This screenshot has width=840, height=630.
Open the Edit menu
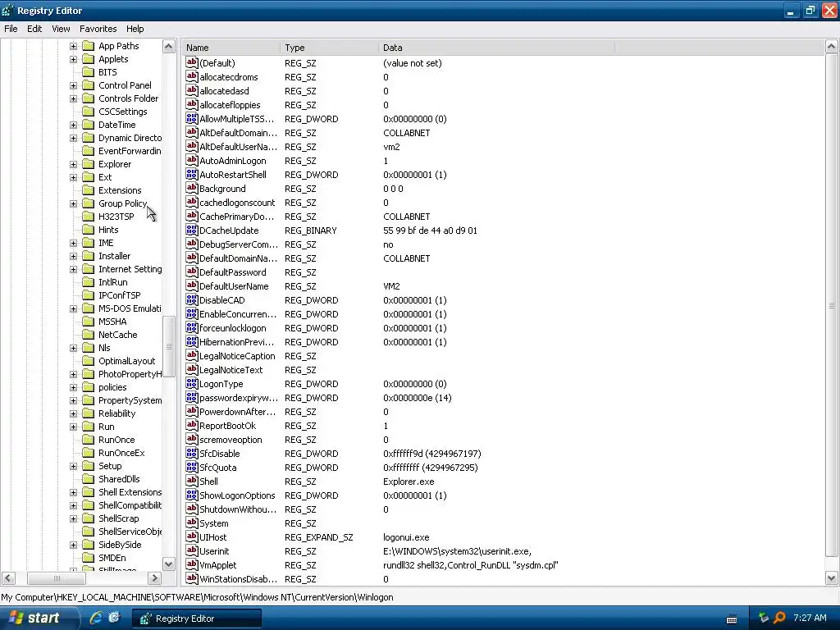34,29
